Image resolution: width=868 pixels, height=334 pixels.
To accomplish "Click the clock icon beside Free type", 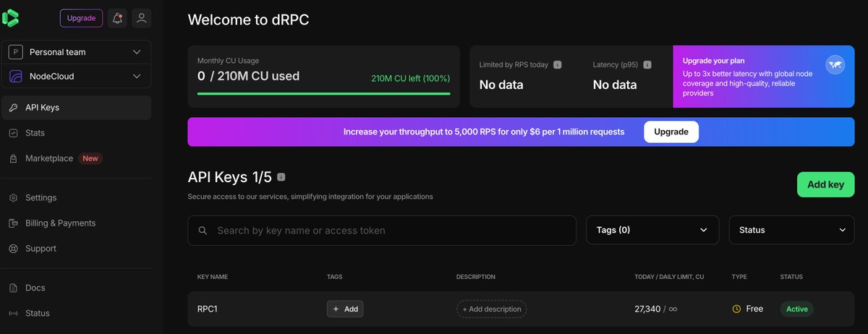I will [x=736, y=309].
